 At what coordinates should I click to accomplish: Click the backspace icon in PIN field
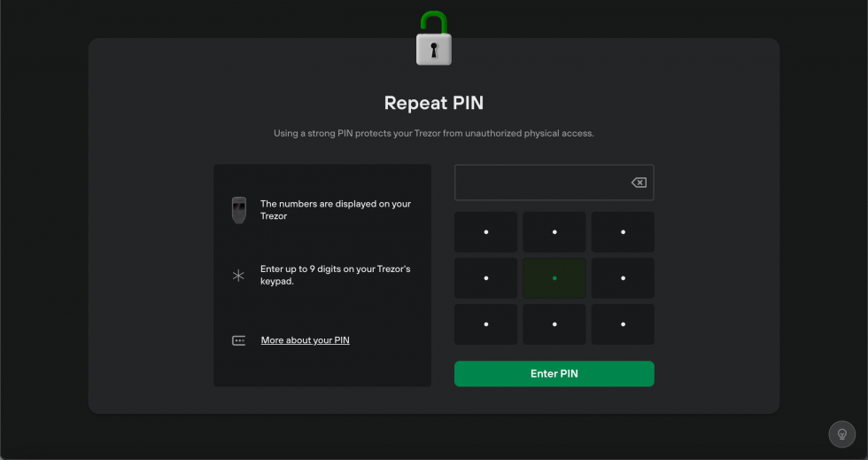639,183
